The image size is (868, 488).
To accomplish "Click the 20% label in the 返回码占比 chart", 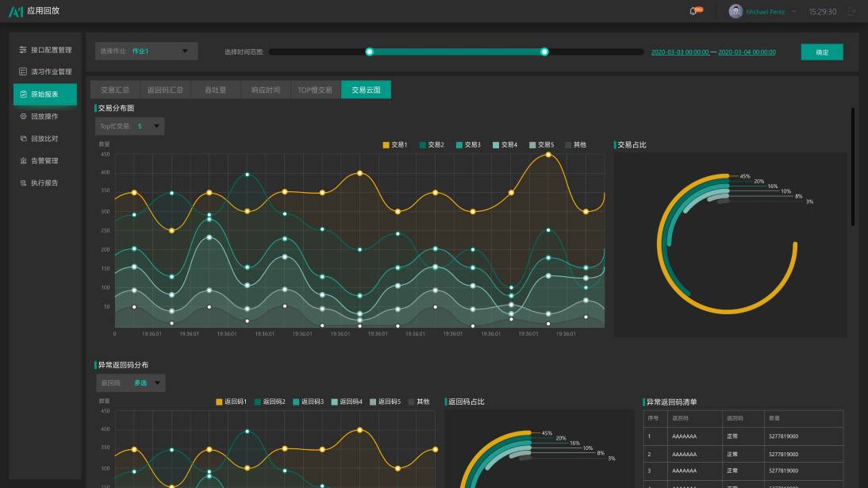I will (561, 438).
